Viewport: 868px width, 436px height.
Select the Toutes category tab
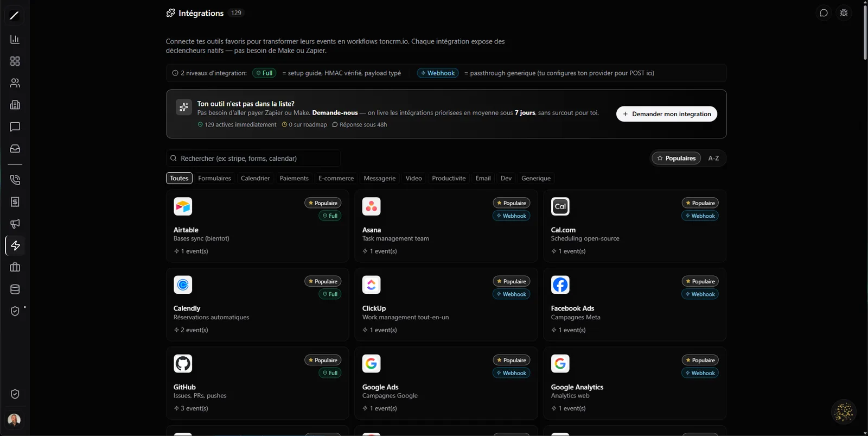pos(179,178)
